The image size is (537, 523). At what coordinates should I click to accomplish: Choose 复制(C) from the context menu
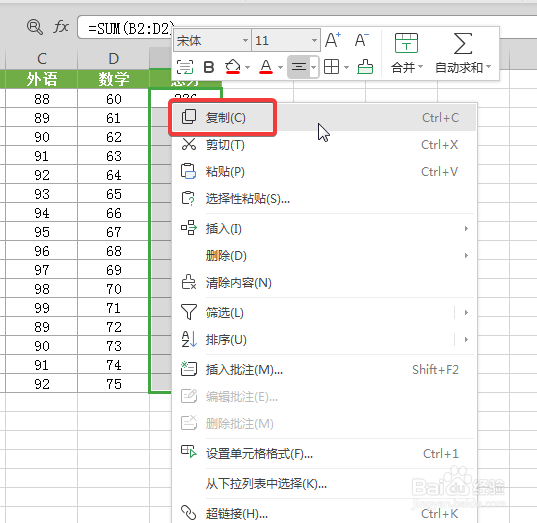pos(324,117)
